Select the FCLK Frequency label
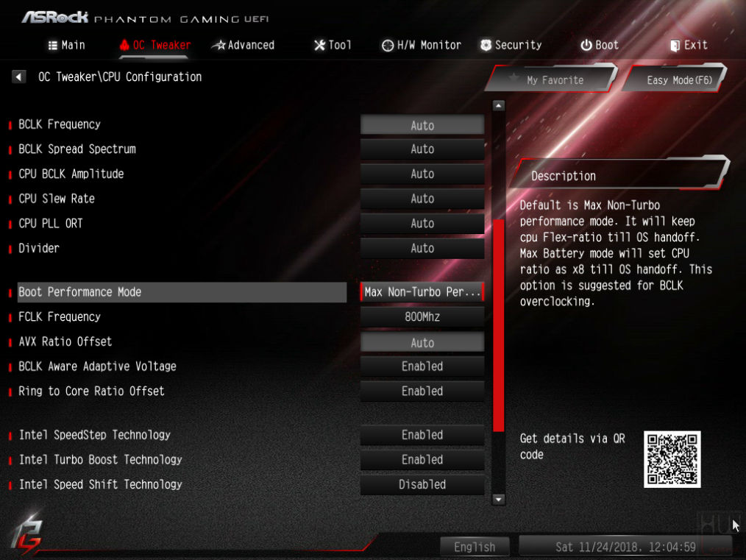Viewport: 746px width, 560px height. (x=60, y=316)
